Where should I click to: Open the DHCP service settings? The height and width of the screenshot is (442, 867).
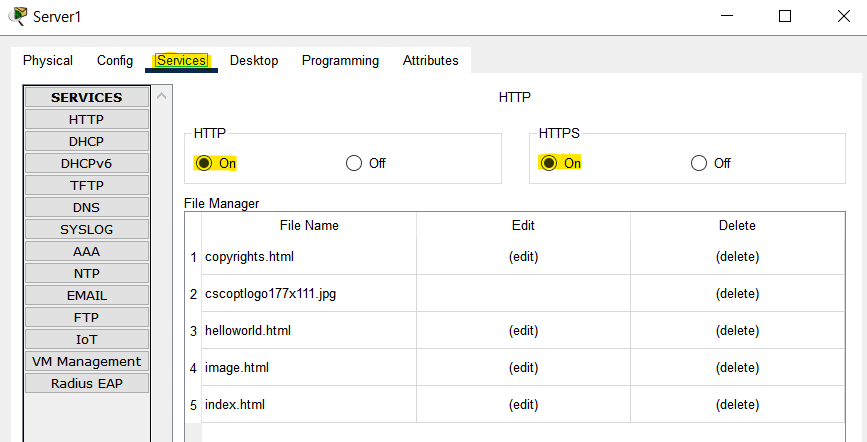[87, 142]
